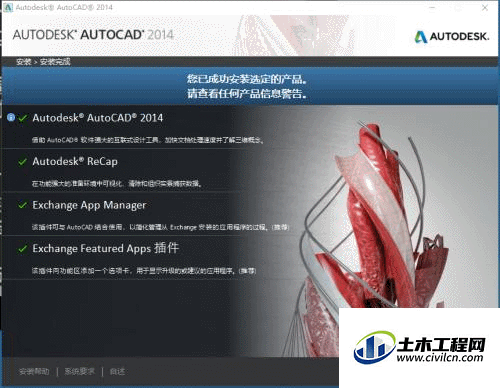Select the Exchange Featured Apps 插件 title

click(x=106, y=249)
